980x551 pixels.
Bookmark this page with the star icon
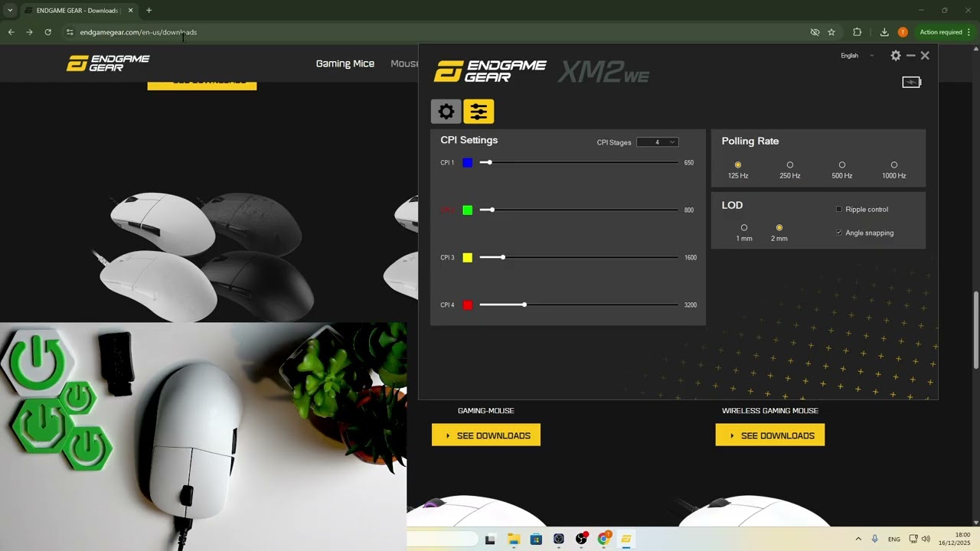[x=831, y=32]
